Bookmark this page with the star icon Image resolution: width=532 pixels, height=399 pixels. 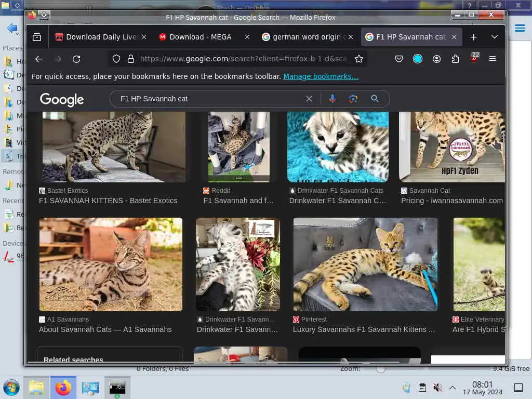pyautogui.click(x=358, y=59)
